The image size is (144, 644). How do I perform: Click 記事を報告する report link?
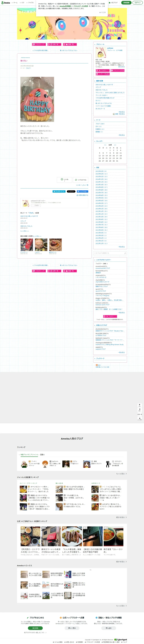(x=82, y=195)
